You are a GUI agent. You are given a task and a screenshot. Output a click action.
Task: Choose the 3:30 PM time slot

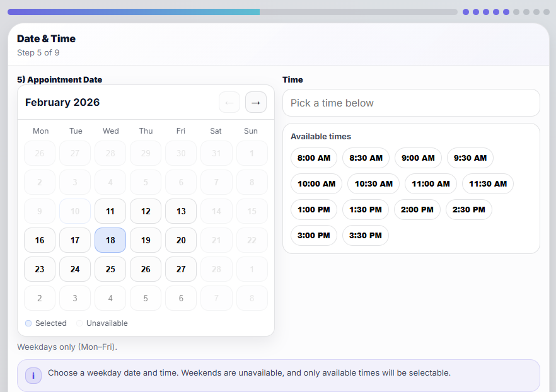(x=366, y=236)
